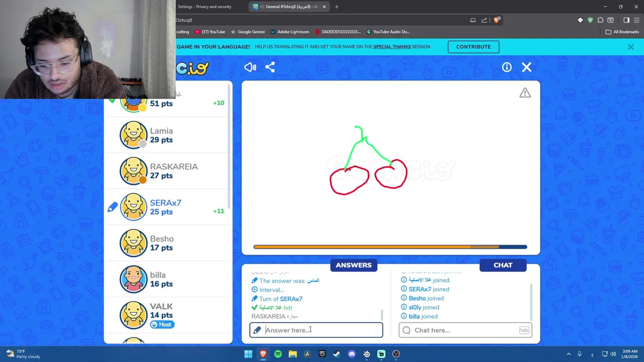The image size is (644, 362).
Task: Click billa's avatar
Action: 133,279
